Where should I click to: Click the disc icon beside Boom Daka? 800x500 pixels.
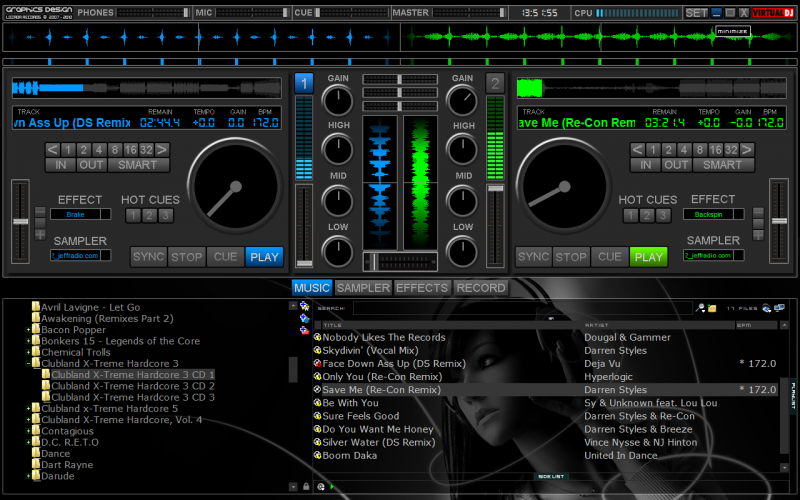coord(317,455)
